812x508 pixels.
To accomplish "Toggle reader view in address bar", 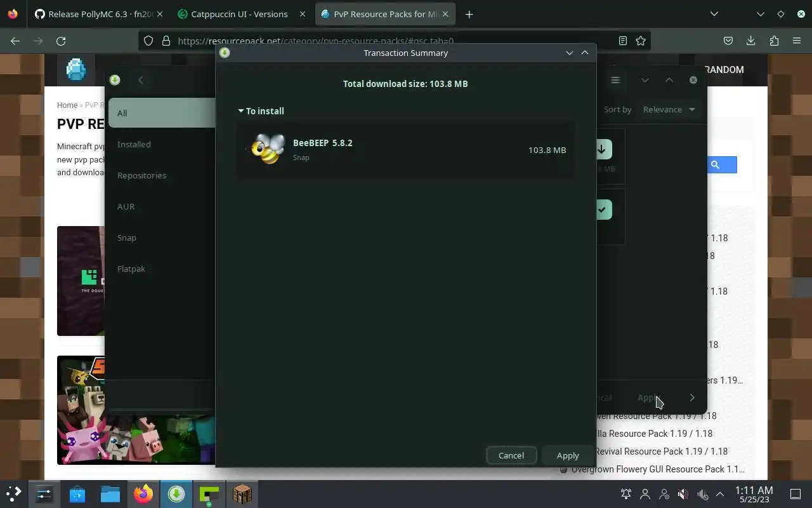I will tap(623, 41).
